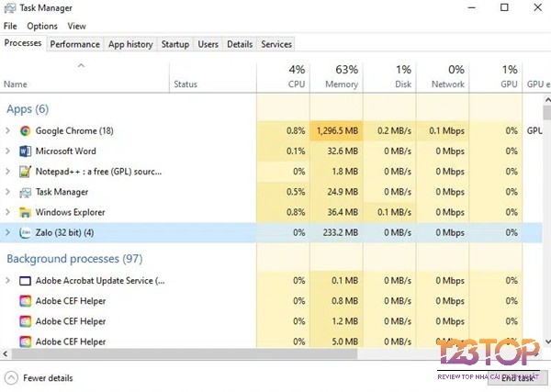The image size is (551, 392).
Task: Click the Google Chrome app icon
Action: tap(25, 131)
